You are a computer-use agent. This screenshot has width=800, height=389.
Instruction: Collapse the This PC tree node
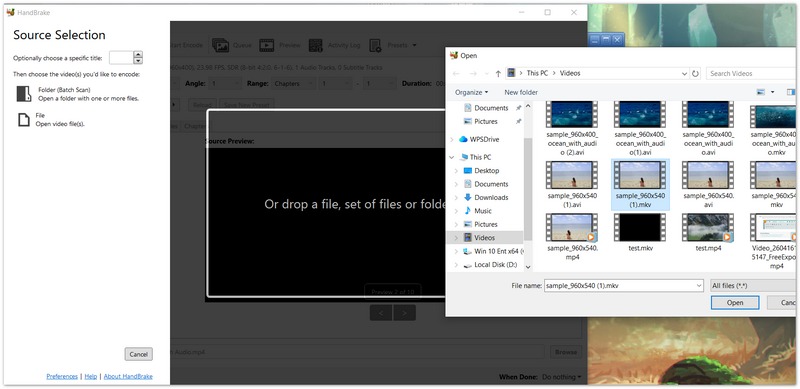452,157
